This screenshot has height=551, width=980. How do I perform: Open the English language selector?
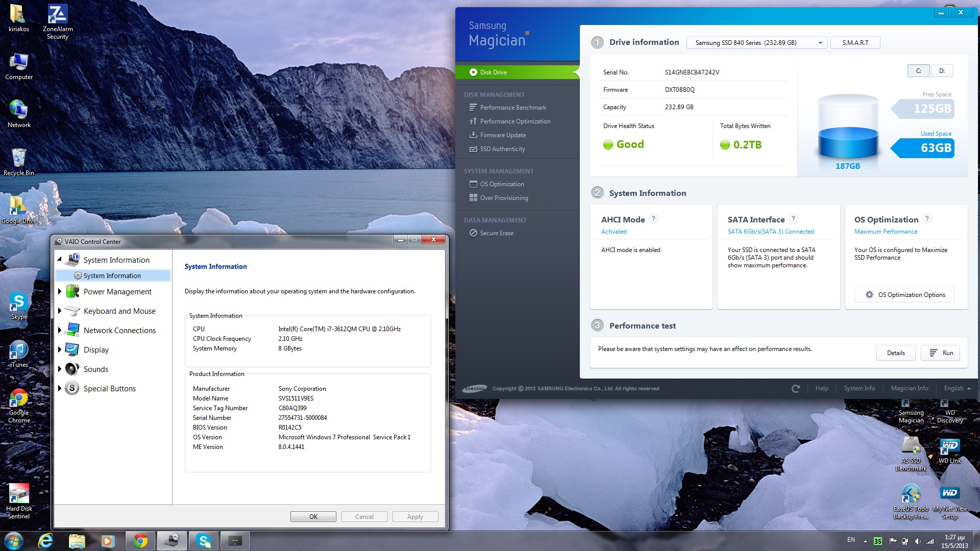coord(957,388)
